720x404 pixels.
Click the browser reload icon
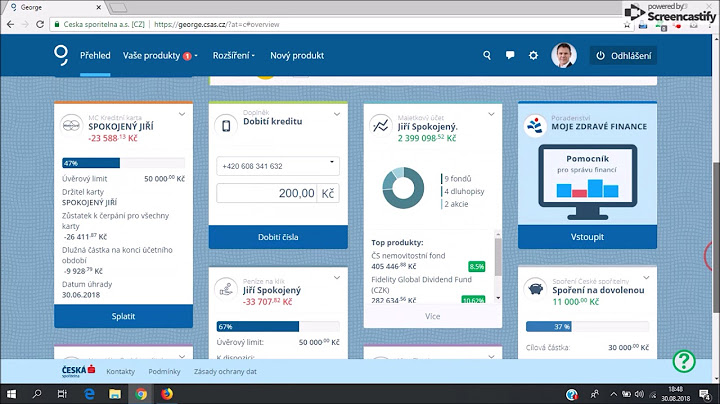coord(40,24)
